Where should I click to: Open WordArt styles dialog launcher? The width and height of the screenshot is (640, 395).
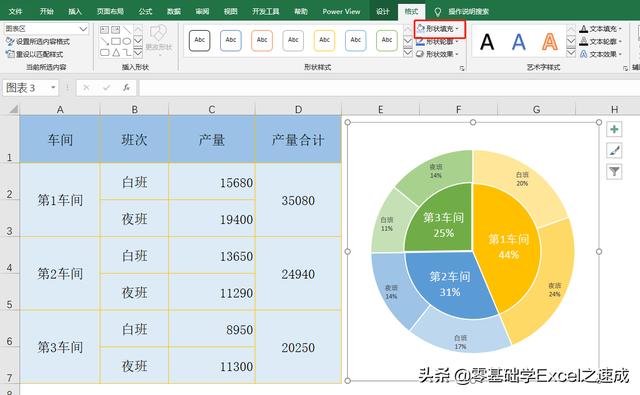(x=625, y=69)
